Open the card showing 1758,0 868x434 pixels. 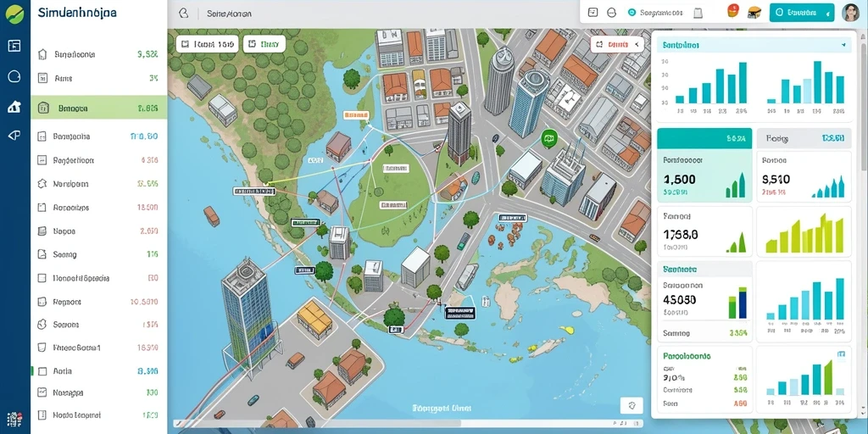tap(704, 232)
